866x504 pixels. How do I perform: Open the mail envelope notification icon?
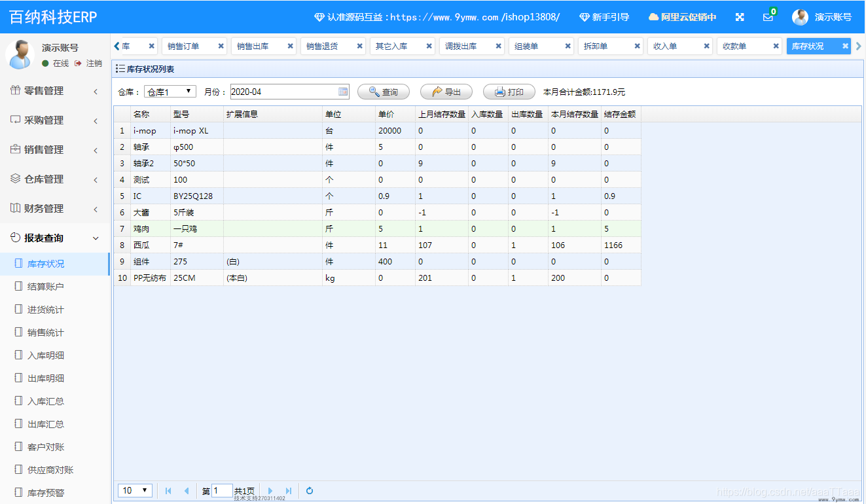(768, 18)
